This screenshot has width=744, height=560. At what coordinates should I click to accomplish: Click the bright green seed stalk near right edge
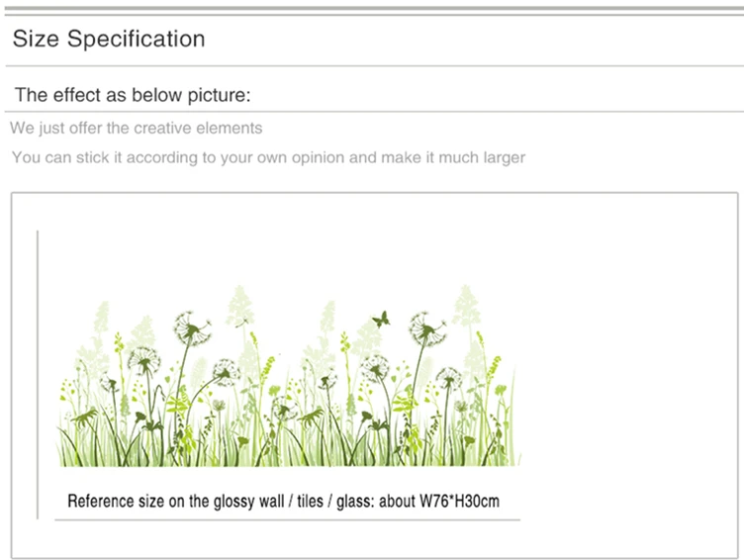(x=494, y=369)
